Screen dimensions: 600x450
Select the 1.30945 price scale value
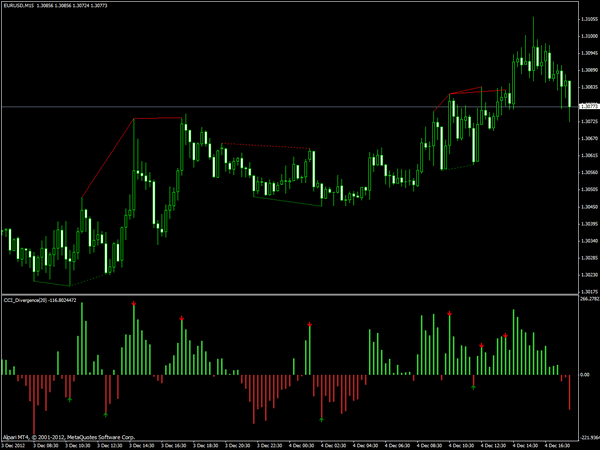pos(589,53)
